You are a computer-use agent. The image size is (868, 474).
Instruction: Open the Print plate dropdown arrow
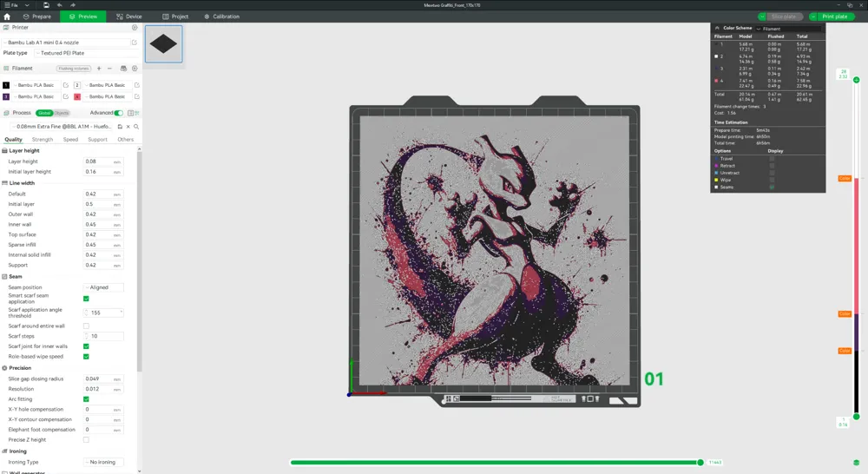tap(813, 16)
